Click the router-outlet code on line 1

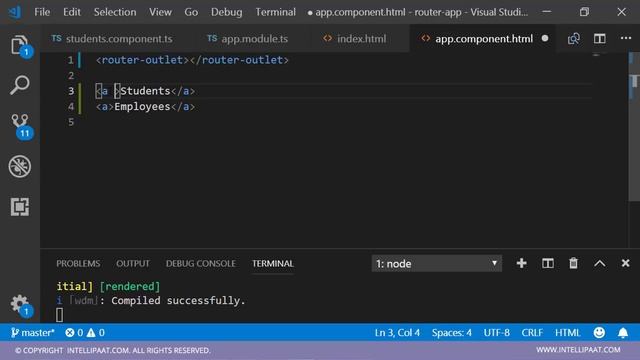click(192, 60)
